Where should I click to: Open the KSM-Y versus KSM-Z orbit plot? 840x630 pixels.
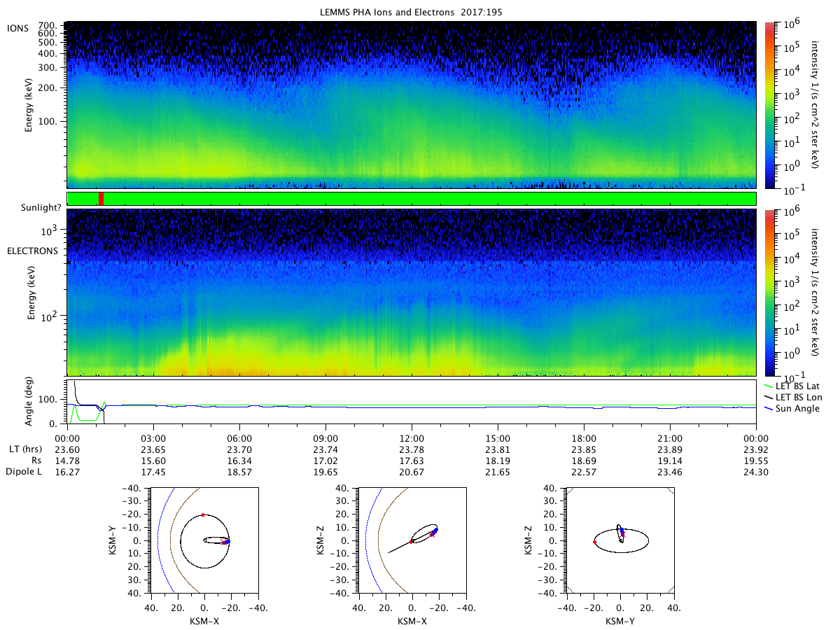pyautogui.click(x=619, y=540)
